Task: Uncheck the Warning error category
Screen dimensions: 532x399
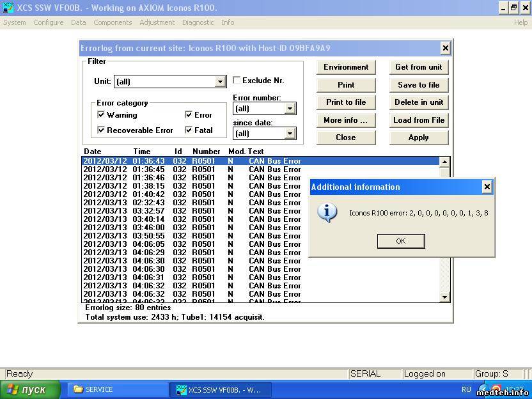Action: pyautogui.click(x=101, y=115)
